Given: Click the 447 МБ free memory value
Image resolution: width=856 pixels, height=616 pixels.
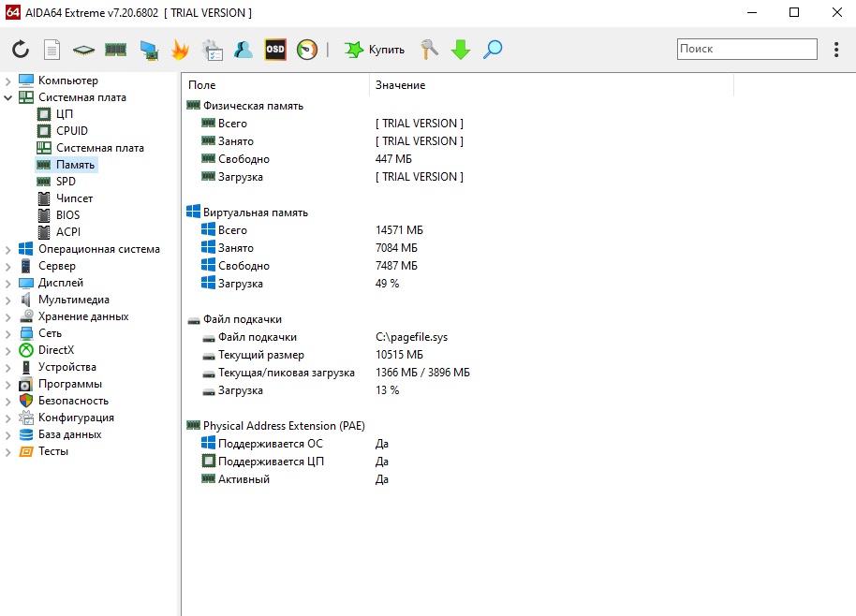Looking at the screenshot, I should pyautogui.click(x=393, y=159).
